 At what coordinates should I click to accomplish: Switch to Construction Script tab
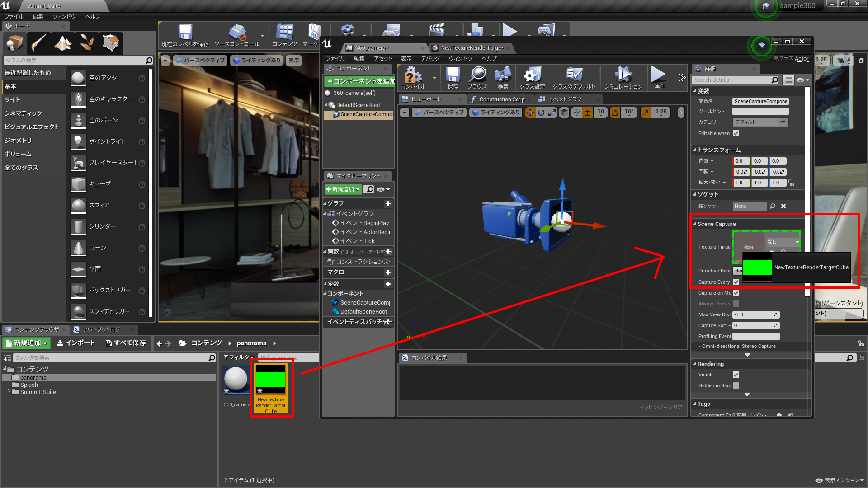click(501, 99)
